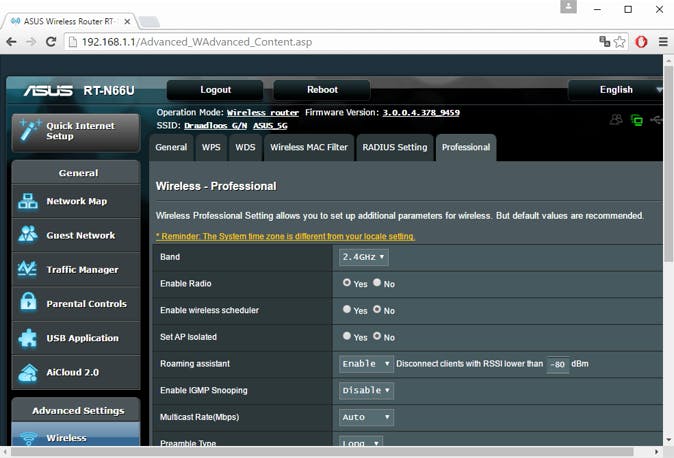Viewport: 674px width, 458px height.
Task: Click the translate page icon in address bar
Action: tap(604, 41)
